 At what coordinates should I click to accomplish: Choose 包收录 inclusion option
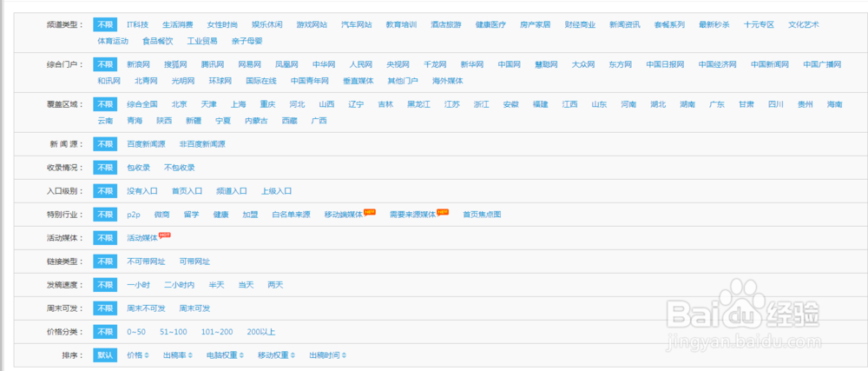pyautogui.click(x=138, y=167)
